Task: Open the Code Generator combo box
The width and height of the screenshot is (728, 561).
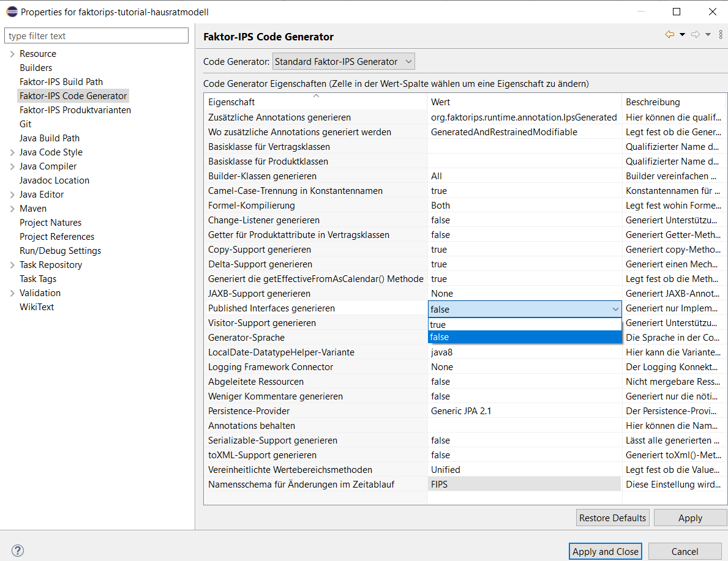Action: click(x=343, y=62)
